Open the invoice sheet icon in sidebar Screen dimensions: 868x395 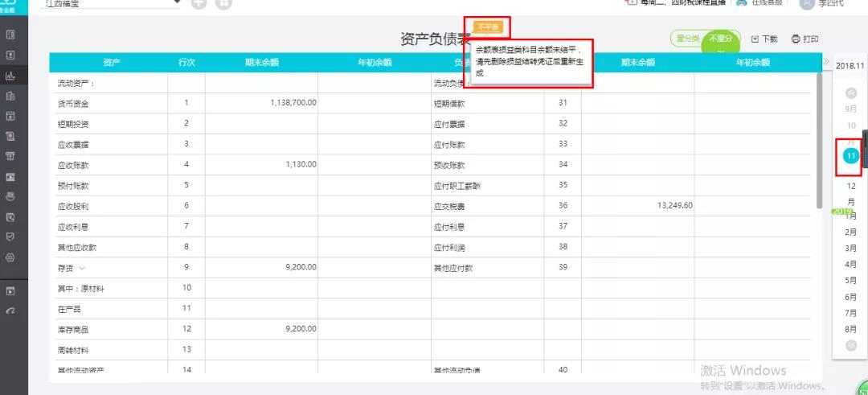pyautogui.click(x=10, y=136)
